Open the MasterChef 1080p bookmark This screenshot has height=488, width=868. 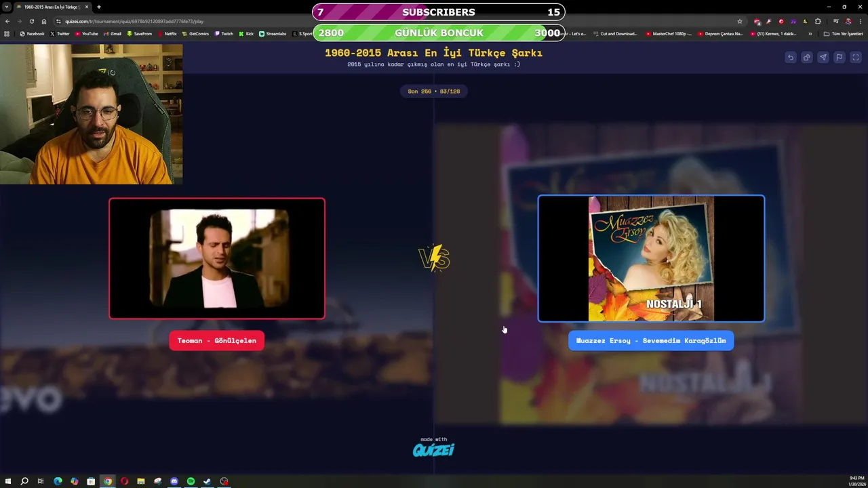669,33
